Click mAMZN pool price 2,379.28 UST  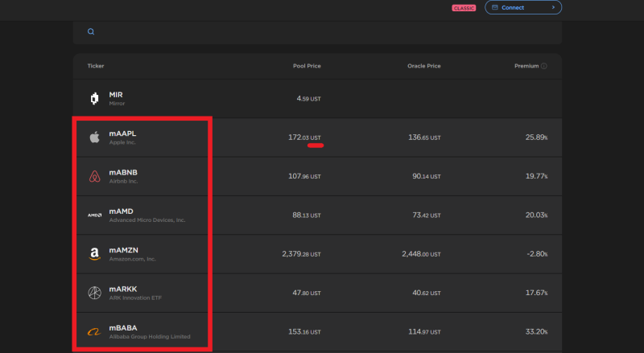(301, 254)
